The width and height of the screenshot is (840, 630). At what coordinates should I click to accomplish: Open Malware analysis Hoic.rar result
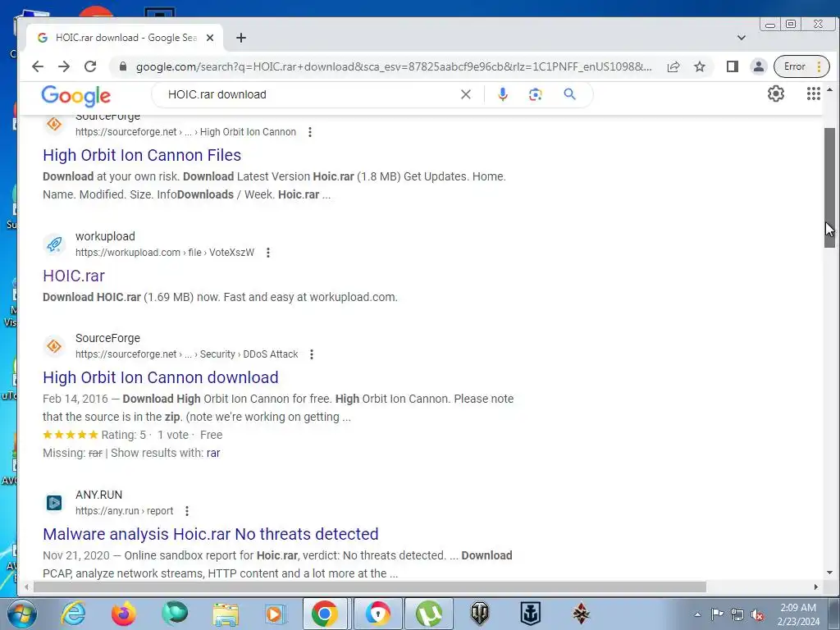[x=211, y=533]
